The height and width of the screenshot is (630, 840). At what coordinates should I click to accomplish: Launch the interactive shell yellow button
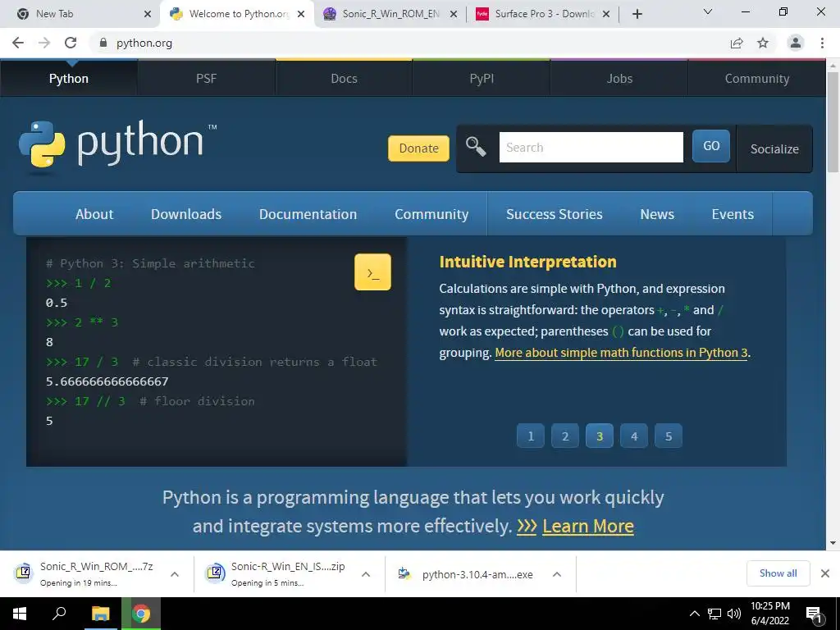(372, 272)
